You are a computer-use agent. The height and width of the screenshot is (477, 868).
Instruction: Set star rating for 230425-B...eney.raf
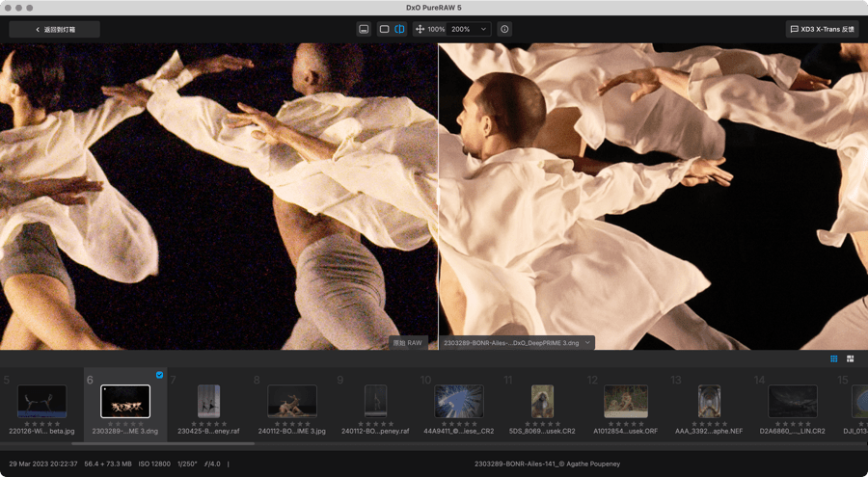[x=208, y=424]
